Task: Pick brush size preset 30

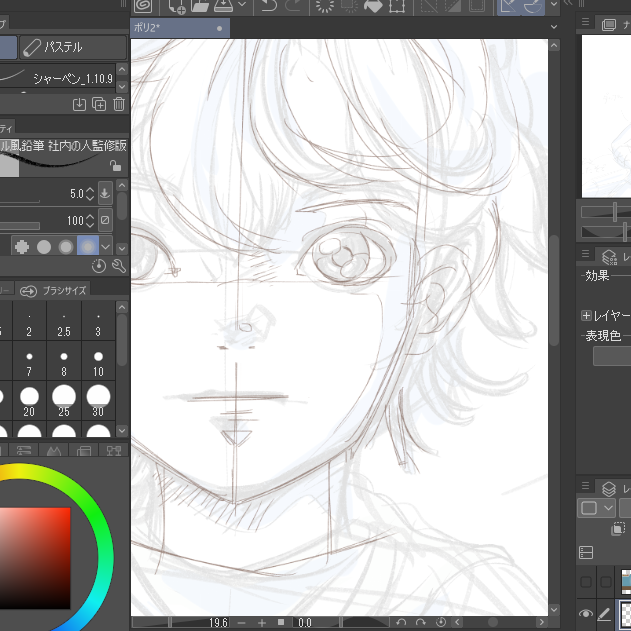Action: click(x=98, y=401)
